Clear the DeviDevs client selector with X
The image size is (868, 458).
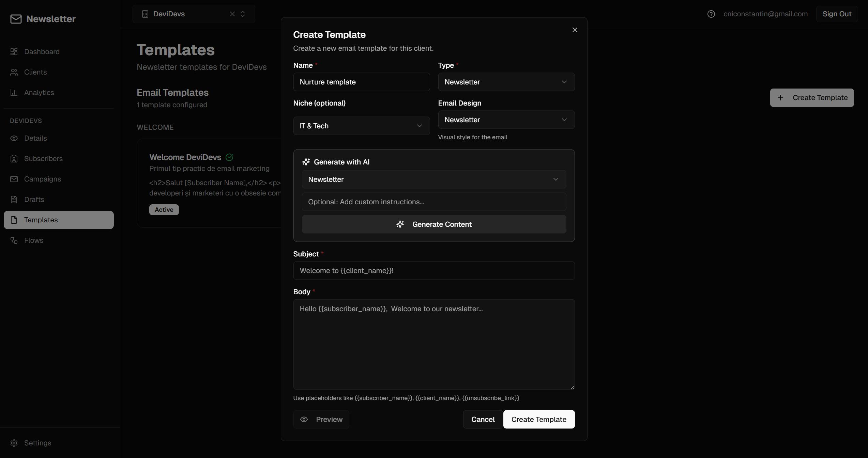click(x=232, y=14)
